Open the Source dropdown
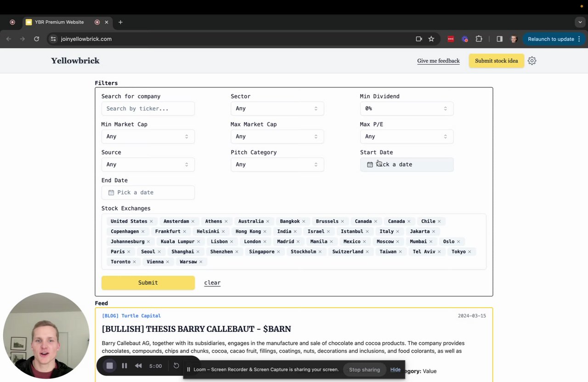The image size is (588, 382). pyautogui.click(x=148, y=165)
